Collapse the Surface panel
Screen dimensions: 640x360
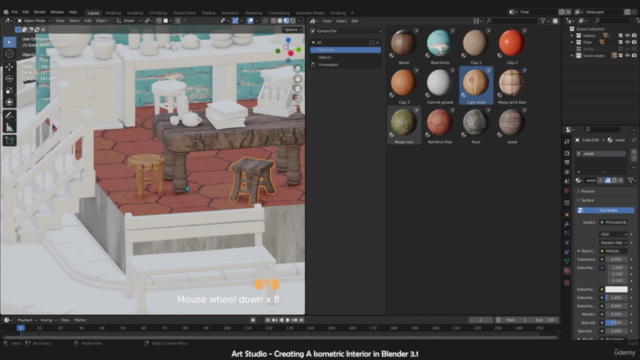(605, 200)
